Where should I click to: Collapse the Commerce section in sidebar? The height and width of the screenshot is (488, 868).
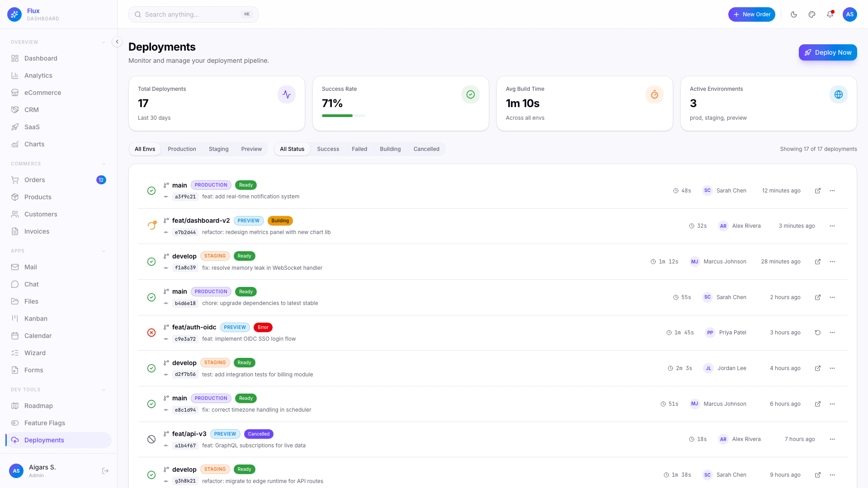pos(104,164)
